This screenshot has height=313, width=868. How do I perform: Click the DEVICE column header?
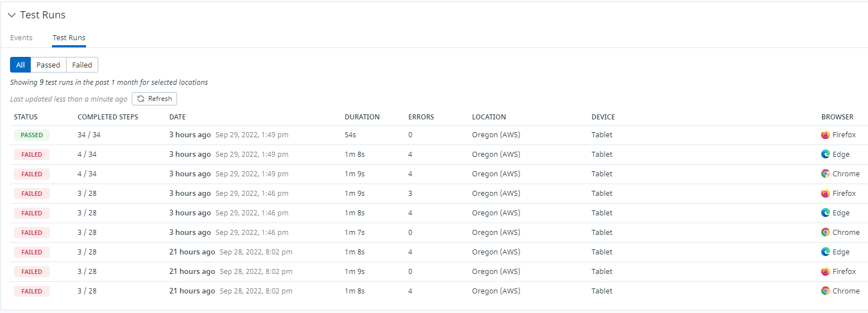603,117
